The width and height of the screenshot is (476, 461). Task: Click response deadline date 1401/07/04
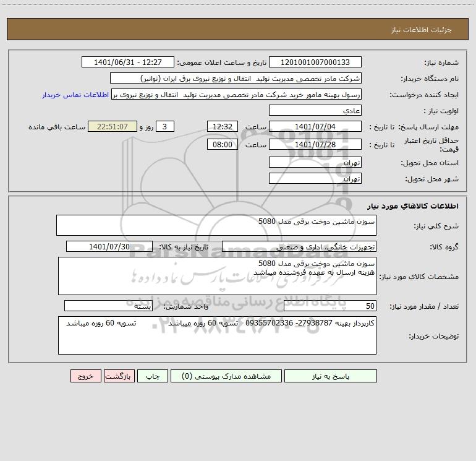click(x=315, y=126)
